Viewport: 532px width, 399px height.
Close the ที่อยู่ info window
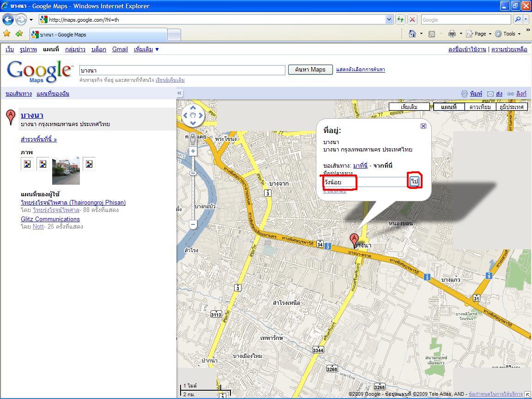423,126
